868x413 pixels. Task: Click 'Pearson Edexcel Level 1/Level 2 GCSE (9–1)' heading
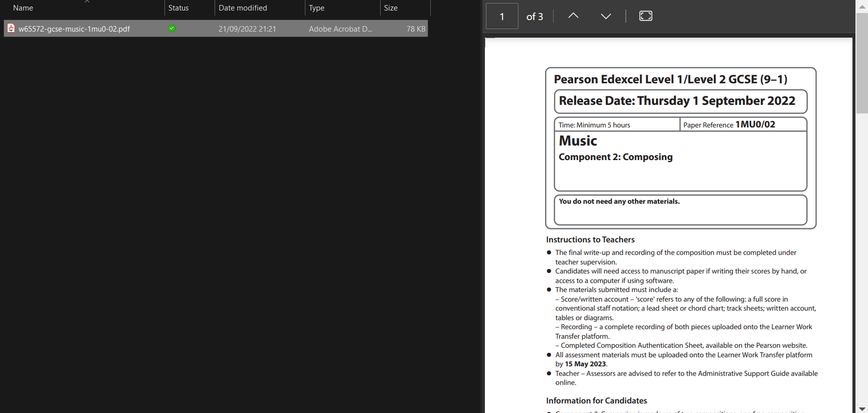[670, 79]
